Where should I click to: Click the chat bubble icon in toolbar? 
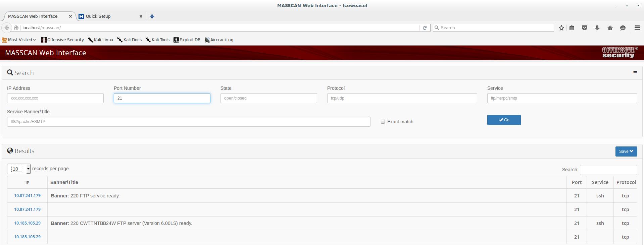pyautogui.click(x=623, y=28)
